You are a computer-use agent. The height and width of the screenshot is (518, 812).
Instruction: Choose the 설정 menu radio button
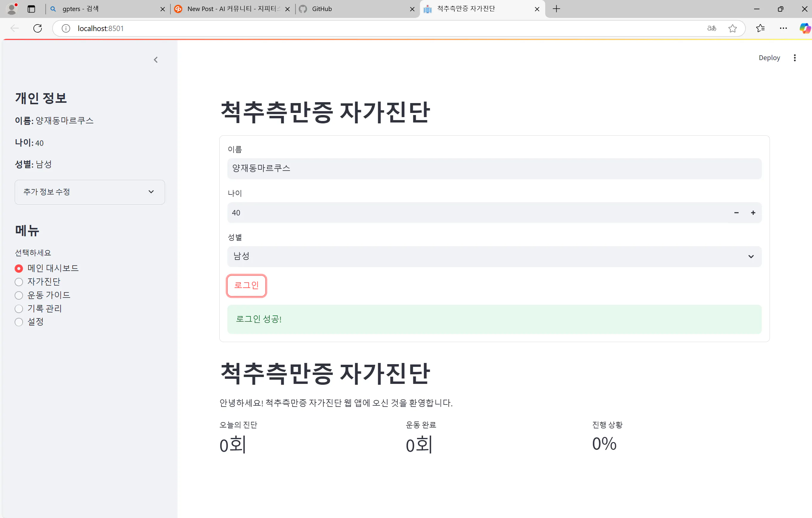[19, 322]
